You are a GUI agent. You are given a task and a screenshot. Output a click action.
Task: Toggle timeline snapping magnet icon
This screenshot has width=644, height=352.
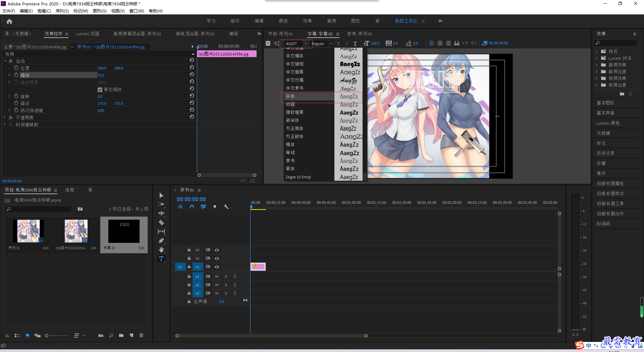point(192,207)
